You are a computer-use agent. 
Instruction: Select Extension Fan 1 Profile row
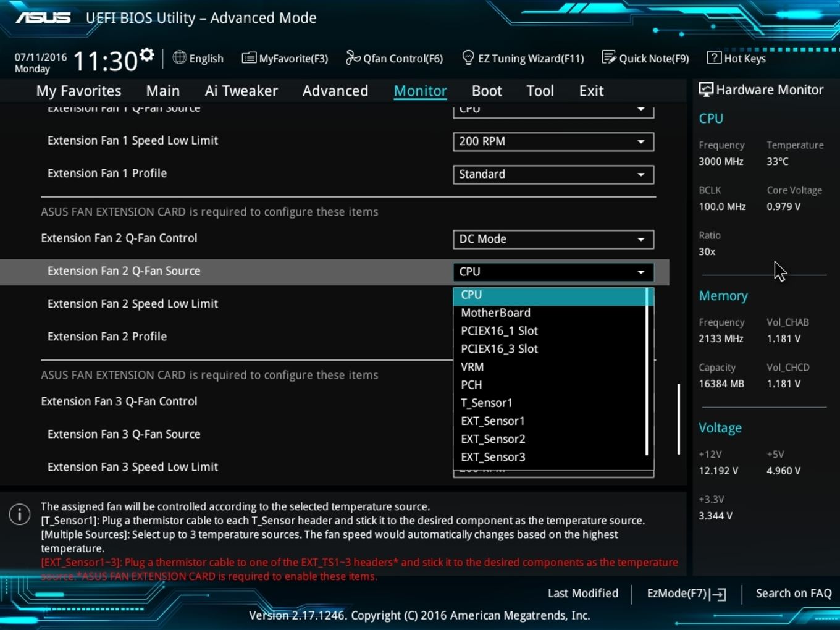coord(334,174)
